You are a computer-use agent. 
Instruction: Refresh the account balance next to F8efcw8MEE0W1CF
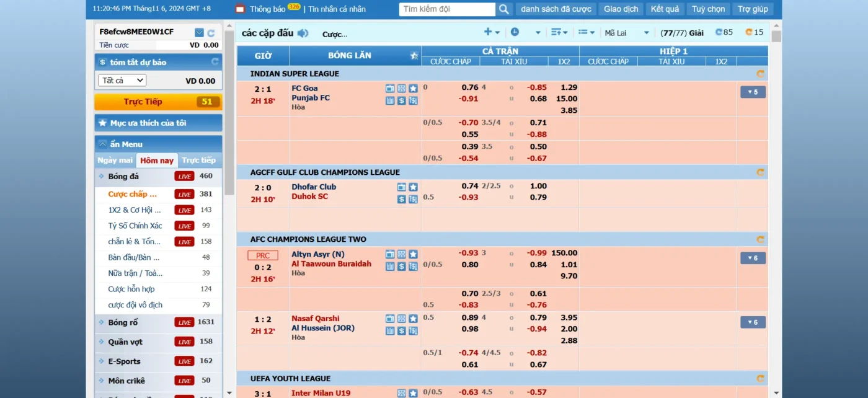pos(211,33)
